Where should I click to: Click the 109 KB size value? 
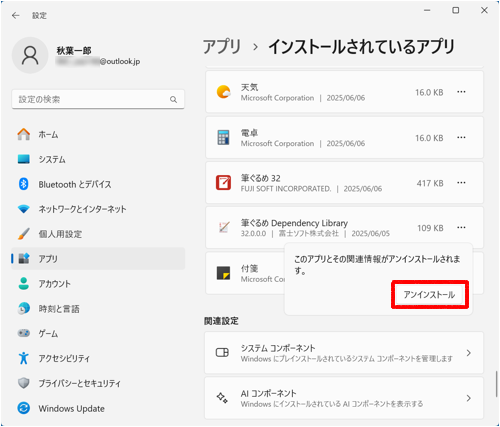click(430, 228)
